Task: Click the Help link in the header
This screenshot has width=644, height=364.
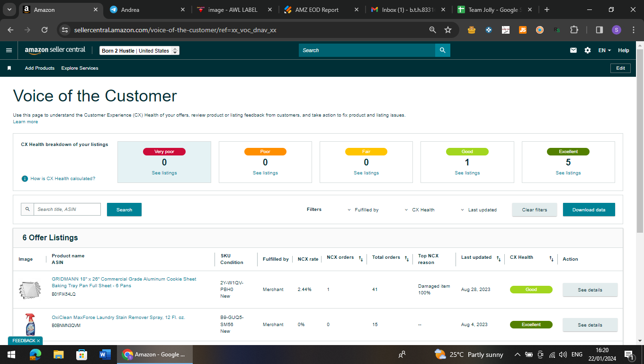Action: click(x=624, y=50)
